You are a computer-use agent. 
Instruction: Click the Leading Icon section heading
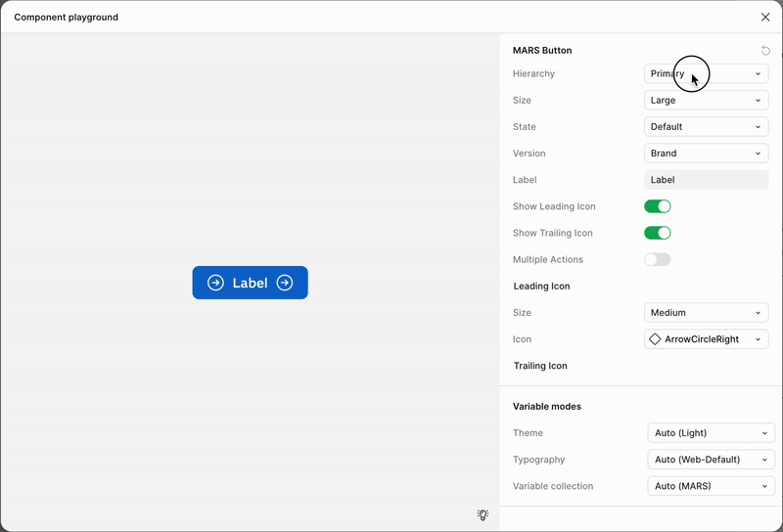[542, 286]
